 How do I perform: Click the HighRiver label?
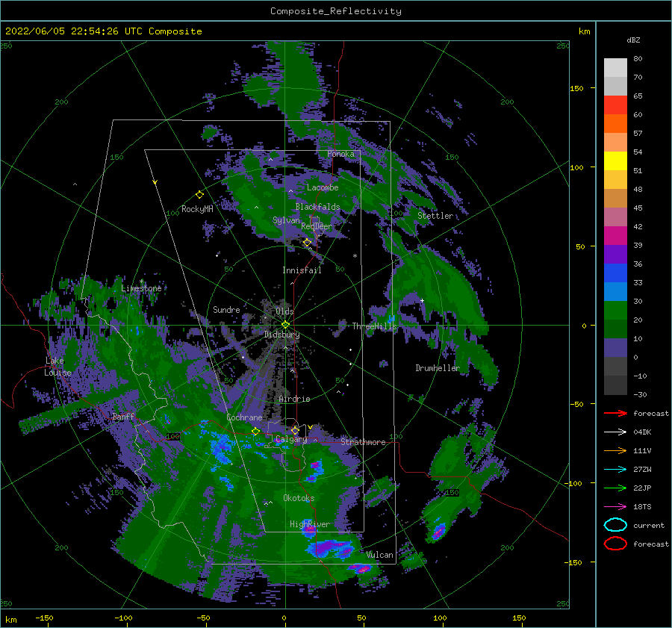pos(310,524)
